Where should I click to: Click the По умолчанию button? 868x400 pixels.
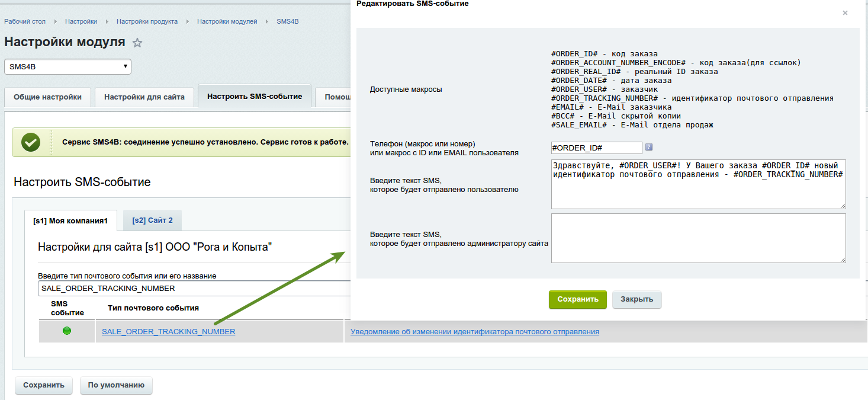coord(116,385)
